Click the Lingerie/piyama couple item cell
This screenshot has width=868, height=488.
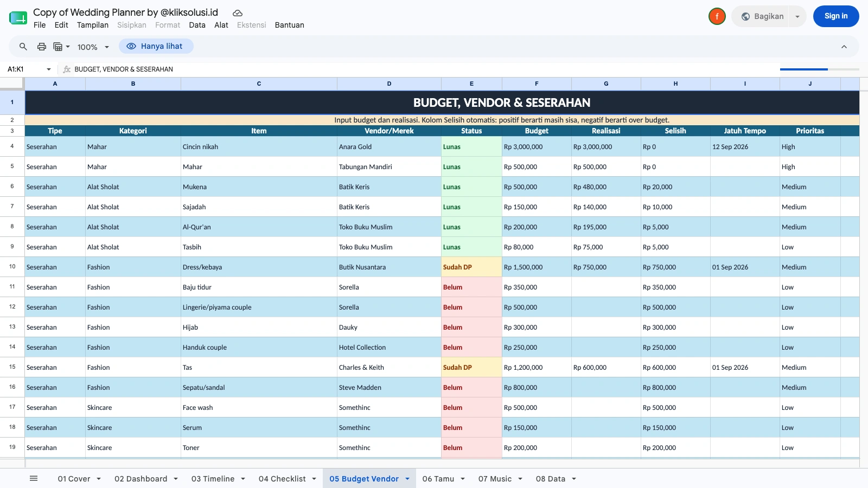259,307
